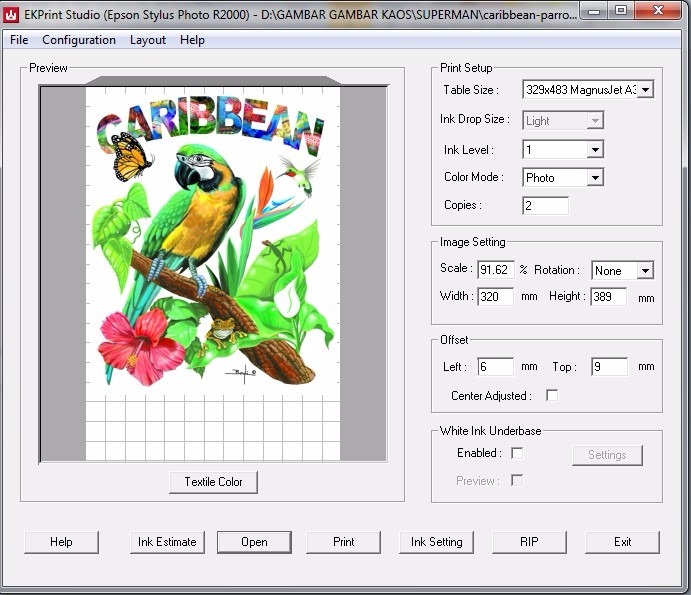Click the Print button
The width and height of the screenshot is (691, 595).
343,542
